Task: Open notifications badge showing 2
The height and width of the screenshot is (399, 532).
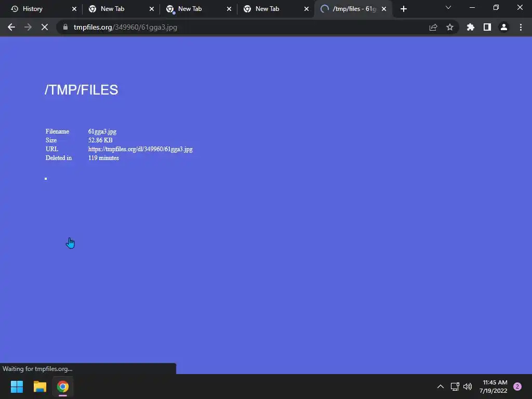Action: click(x=517, y=387)
